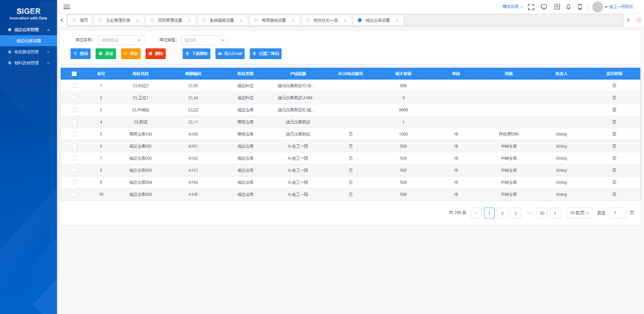Viewport: 644px width, 314px height.
Task: Open notifications bell icon
Action: (569, 7)
